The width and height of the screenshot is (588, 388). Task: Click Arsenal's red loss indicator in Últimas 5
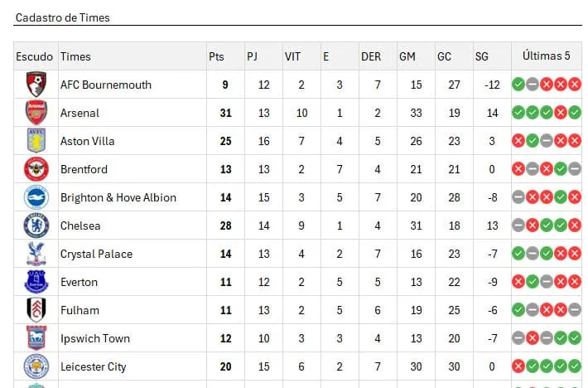pos(560,113)
